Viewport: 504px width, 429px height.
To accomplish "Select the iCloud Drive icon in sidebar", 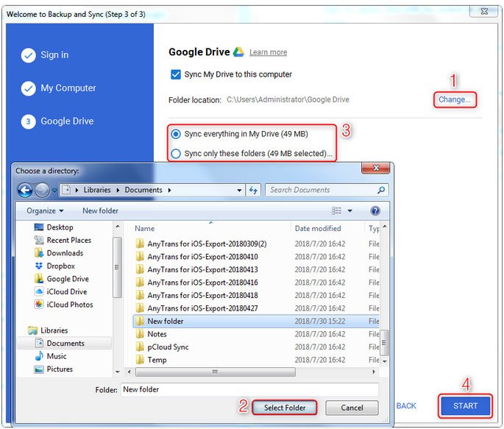I will 39,291.
